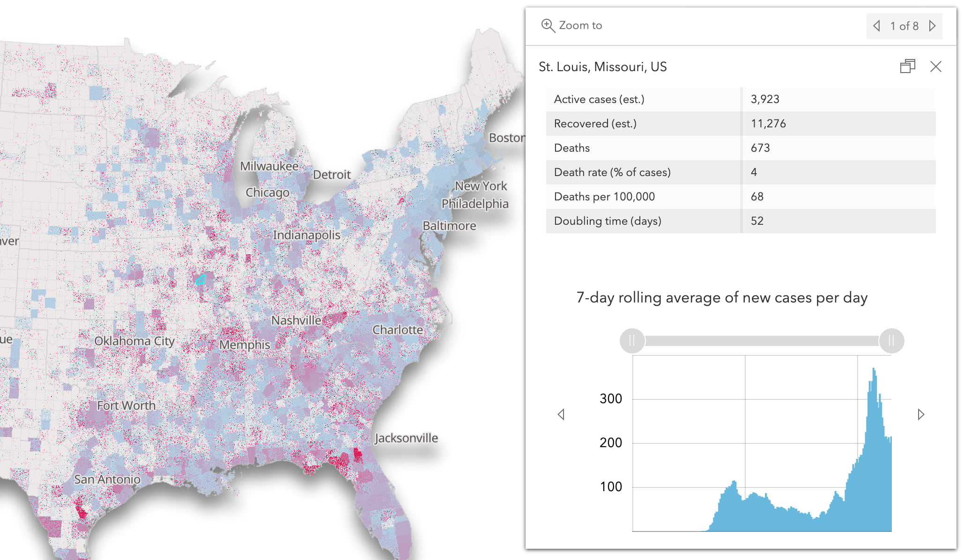Click the '1 of 8' feature counter

[x=904, y=26]
